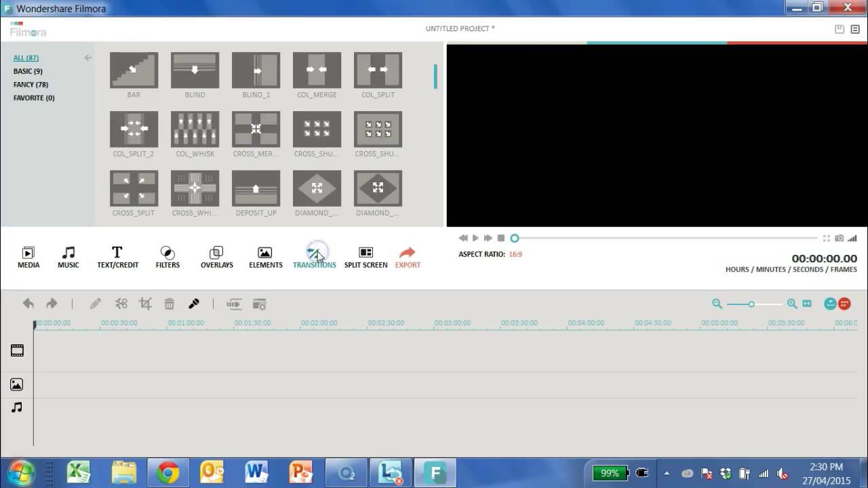The image size is (868, 488).
Task: Open the TEXT/CREDIT section
Action: tap(117, 256)
